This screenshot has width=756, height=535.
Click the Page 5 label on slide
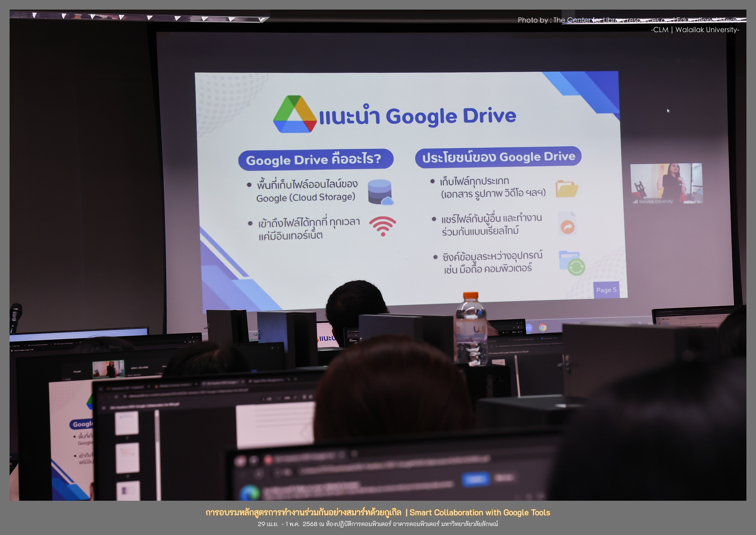pyautogui.click(x=606, y=290)
